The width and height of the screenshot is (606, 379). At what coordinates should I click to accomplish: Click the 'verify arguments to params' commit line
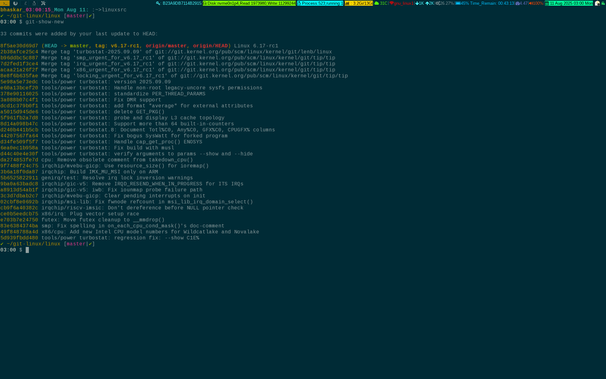126,154
